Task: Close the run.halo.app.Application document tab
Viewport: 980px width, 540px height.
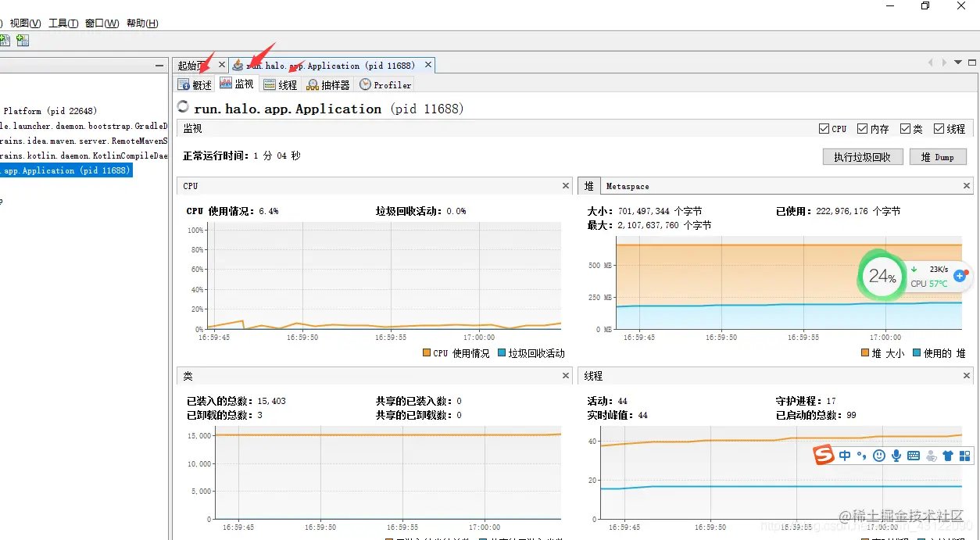Action: (x=429, y=66)
